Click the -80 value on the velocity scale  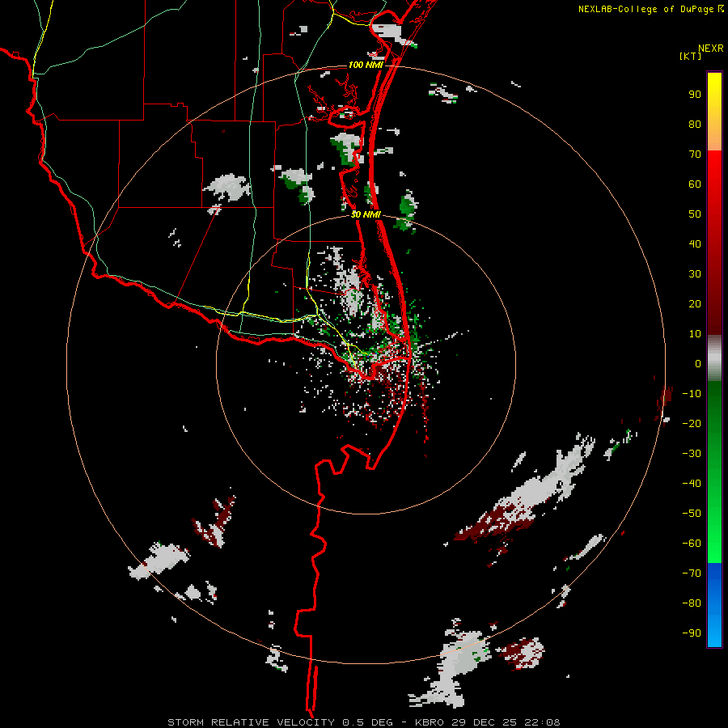pyautogui.click(x=692, y=603)
